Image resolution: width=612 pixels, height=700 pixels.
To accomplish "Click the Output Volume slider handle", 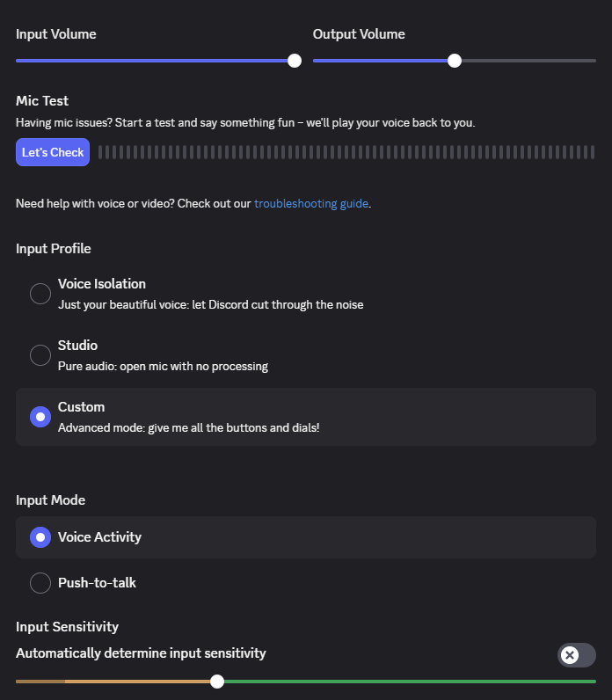I will [x=455, y=61].
